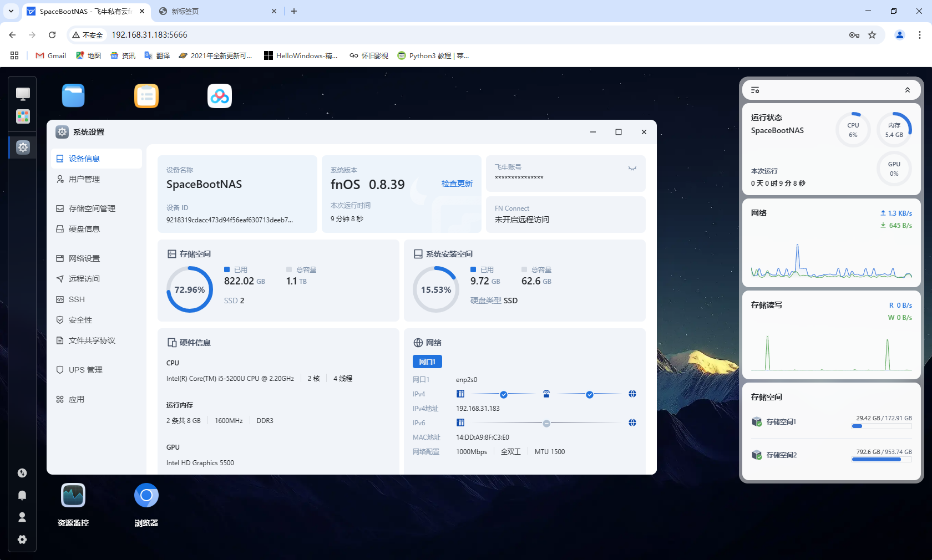This screenshot has width=932, height=560.
Task: Select the active system settings dock icon
Action: coord(23,147)
